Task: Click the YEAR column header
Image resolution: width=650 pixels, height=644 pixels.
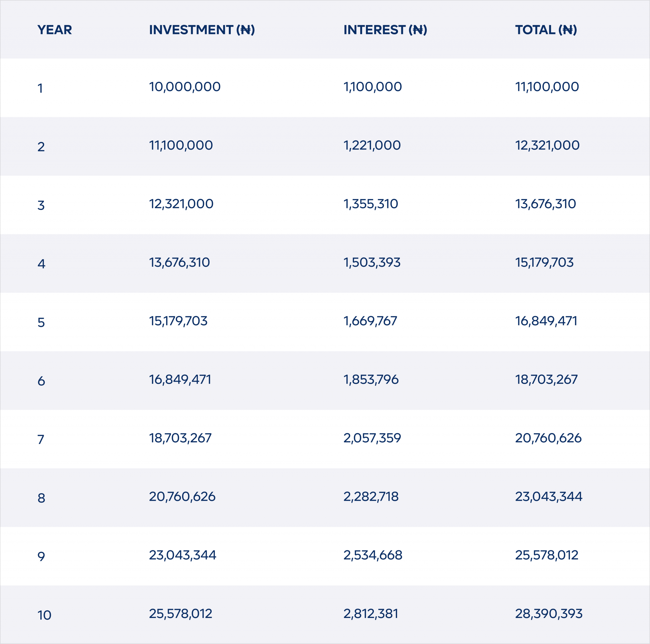Action: pyautogui.click(x=55, y=30)
